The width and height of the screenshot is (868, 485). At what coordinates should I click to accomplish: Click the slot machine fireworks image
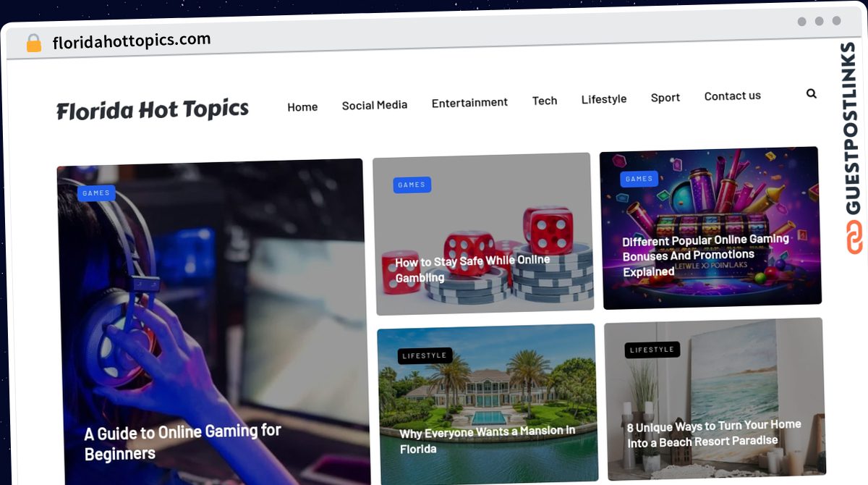pos(710,227)
